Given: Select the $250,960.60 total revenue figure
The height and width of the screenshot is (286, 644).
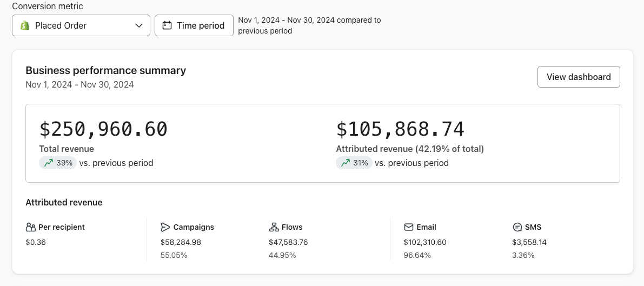Looking at the screenshot, I should (x=103, y=129).
